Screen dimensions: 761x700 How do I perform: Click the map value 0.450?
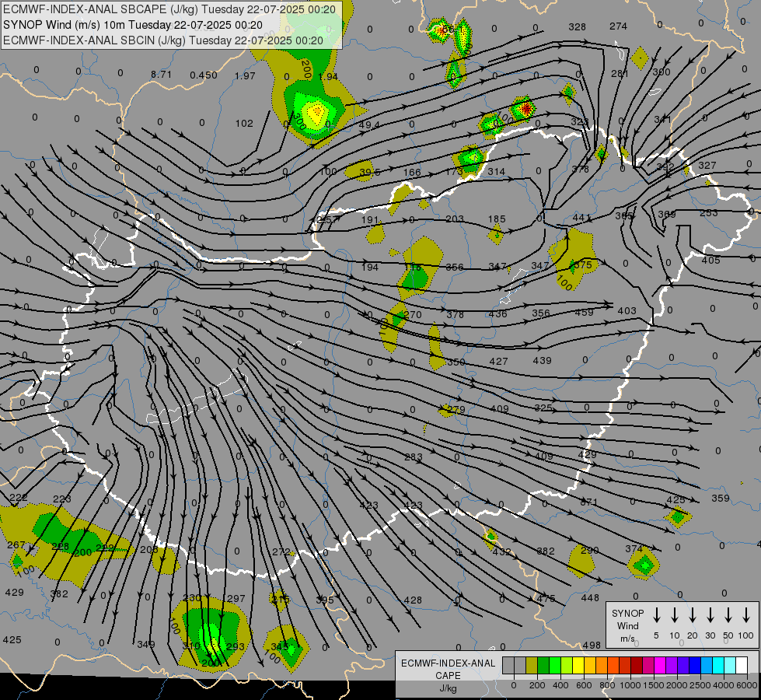point(204,75)
